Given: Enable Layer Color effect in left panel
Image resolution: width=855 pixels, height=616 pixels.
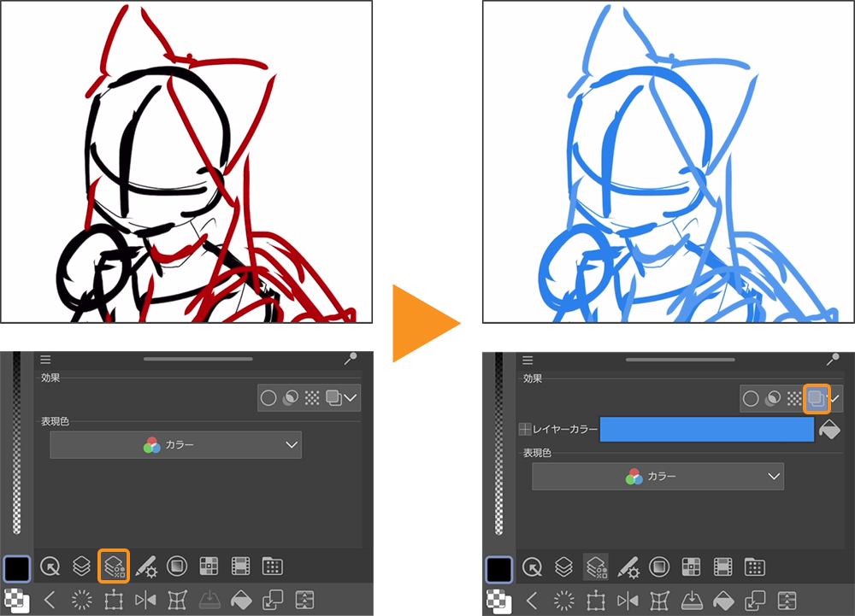Looking at the screenshot, I should [x=333, y=397].
